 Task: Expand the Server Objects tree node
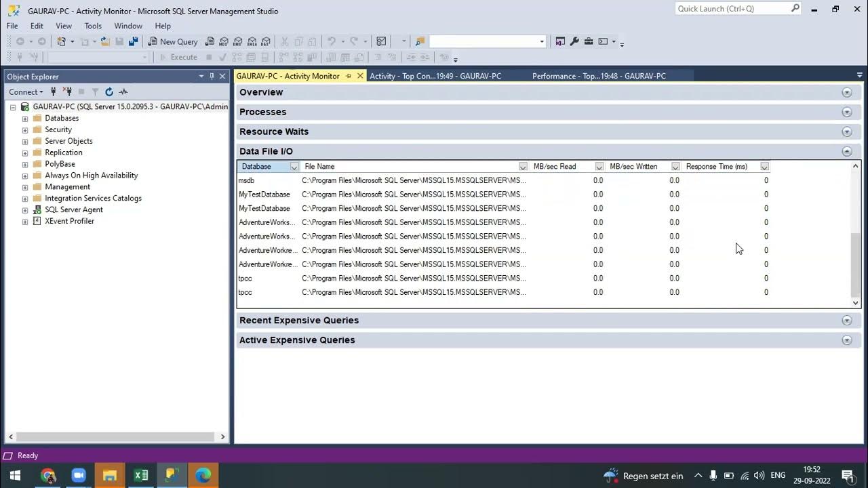coord(25,142)
